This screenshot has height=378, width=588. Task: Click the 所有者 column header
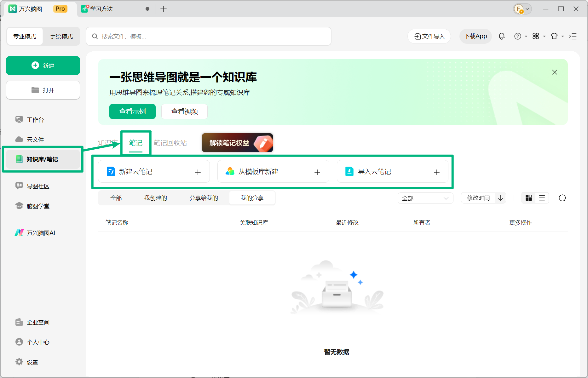coord(422,223)
